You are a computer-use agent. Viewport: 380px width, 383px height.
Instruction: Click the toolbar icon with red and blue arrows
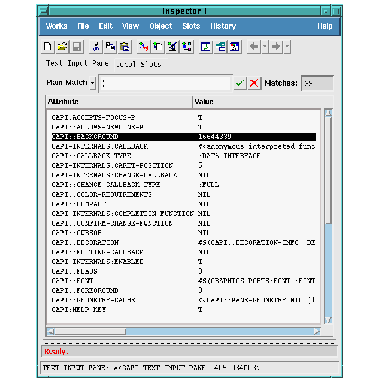144,46
